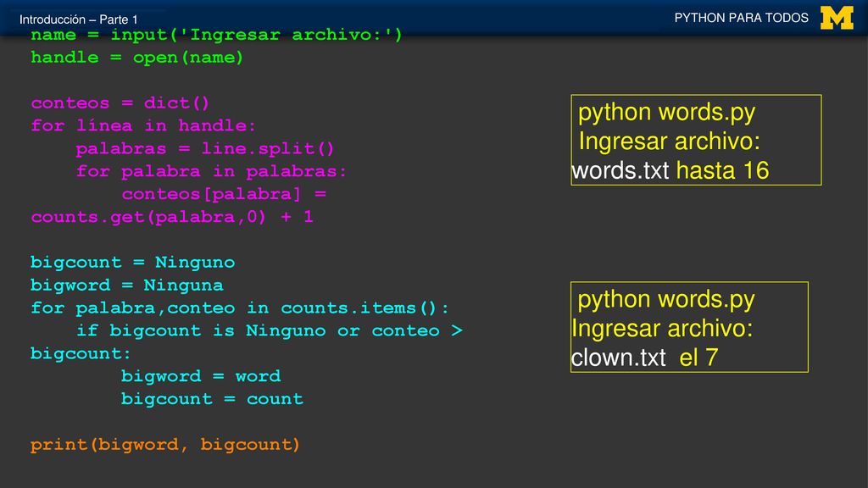Click the 'Introducción – Parte 1' title

pos(78,19)
